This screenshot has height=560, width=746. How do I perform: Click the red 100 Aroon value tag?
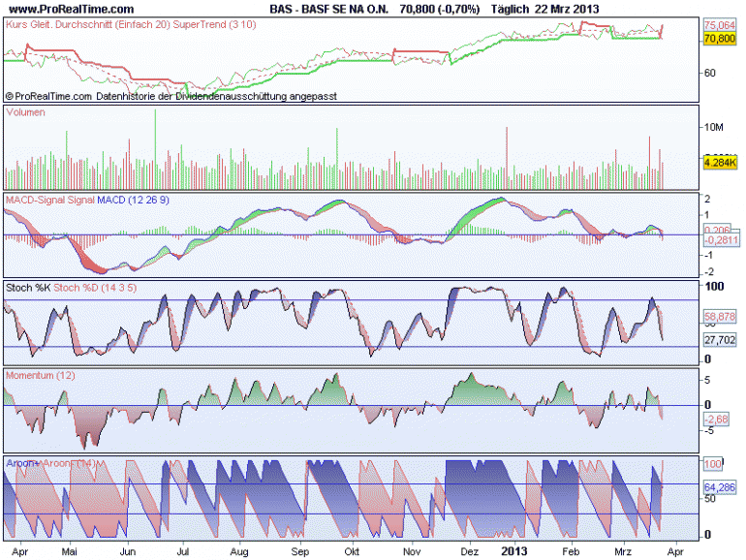point(713,464)
